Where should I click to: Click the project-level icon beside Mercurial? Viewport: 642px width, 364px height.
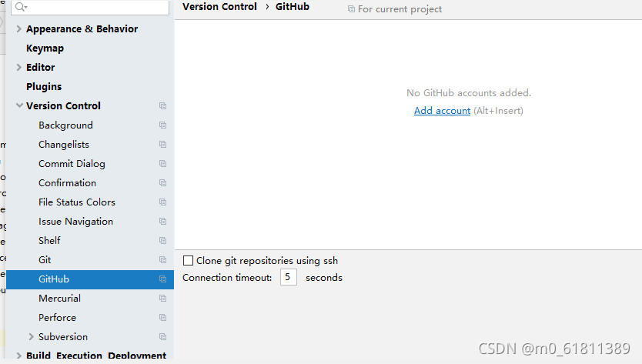[162, 299]
